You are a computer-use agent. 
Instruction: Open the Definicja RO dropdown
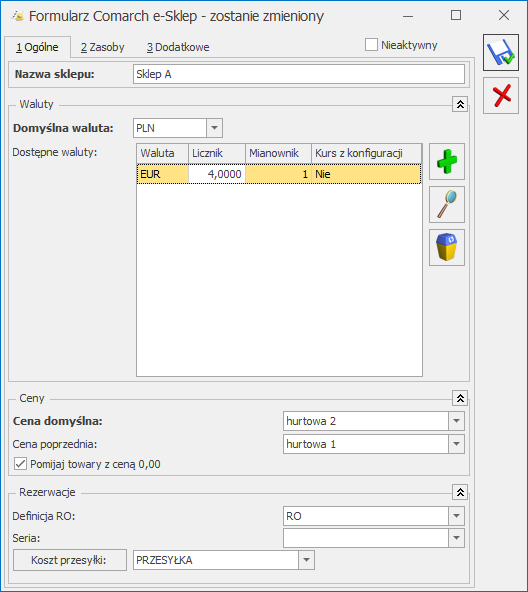coord(456,516)
